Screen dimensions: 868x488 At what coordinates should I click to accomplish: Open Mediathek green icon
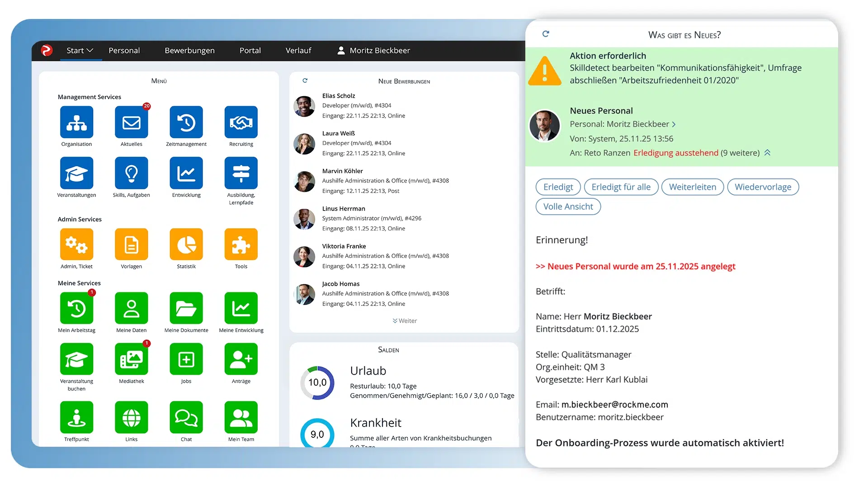[131, 359]
